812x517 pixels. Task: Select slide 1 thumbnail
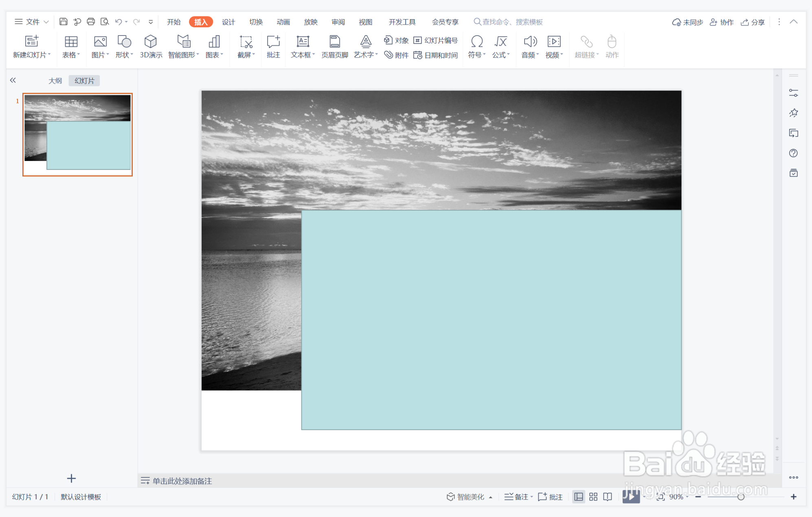(x=77, y=134)
